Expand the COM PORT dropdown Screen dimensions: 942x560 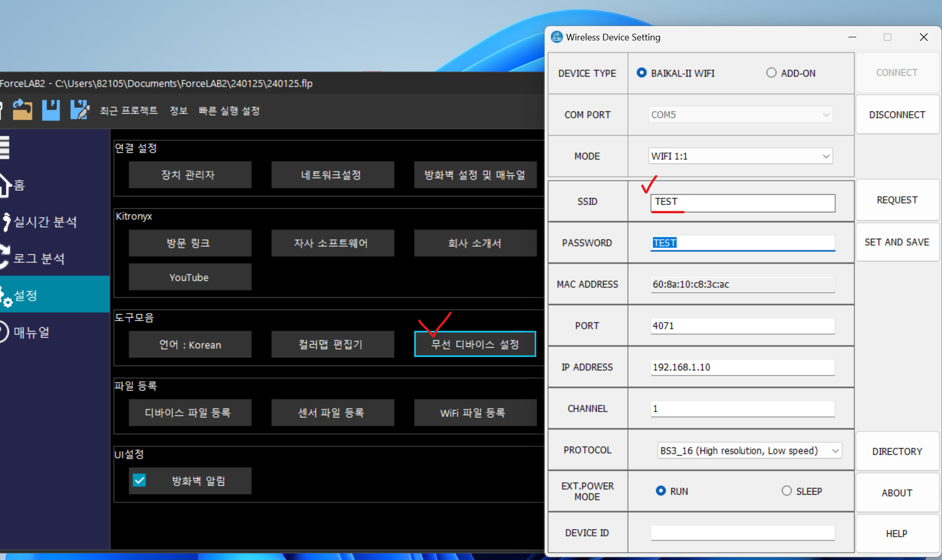point(741,115)
